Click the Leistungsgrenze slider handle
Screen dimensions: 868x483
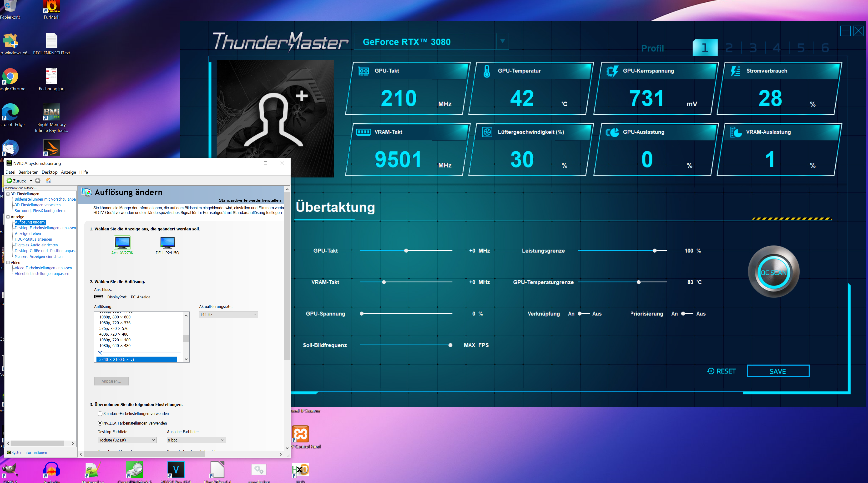[655, 251]
